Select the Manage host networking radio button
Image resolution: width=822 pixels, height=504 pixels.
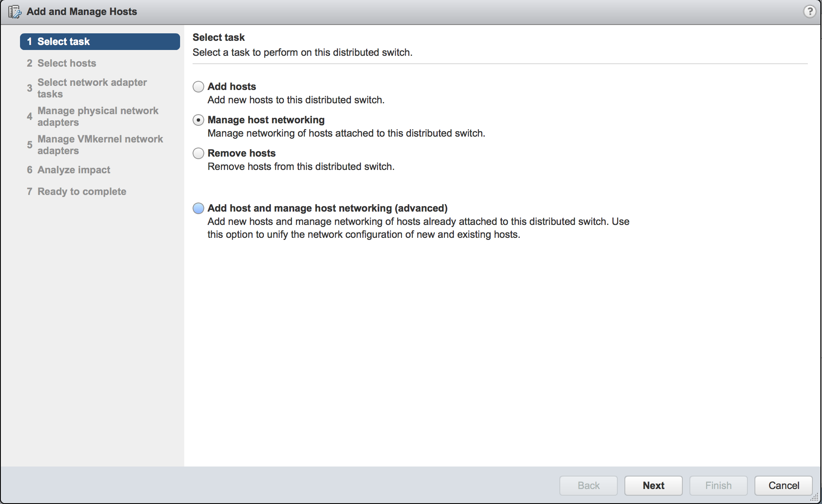tap(198, 120)
